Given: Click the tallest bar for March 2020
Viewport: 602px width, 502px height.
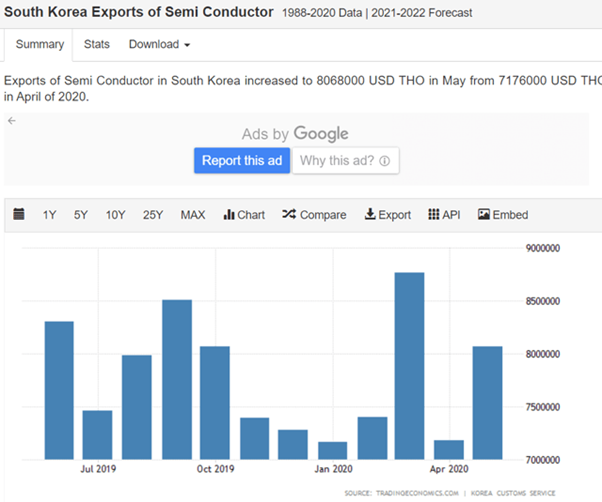Looking at the screenshot, I should point(410,366).
